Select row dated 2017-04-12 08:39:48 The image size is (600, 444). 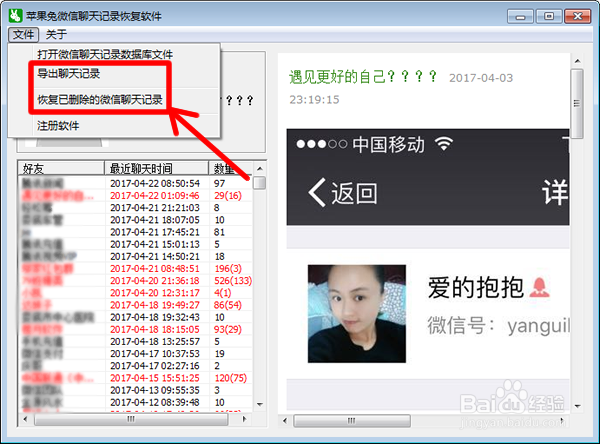135,402
